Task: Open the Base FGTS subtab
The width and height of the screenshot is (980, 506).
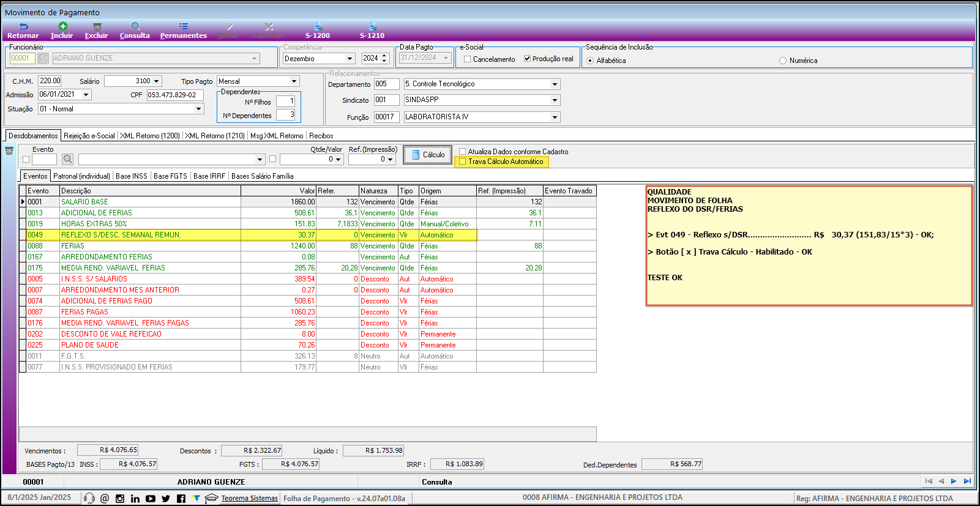Action: pos(171,176)
